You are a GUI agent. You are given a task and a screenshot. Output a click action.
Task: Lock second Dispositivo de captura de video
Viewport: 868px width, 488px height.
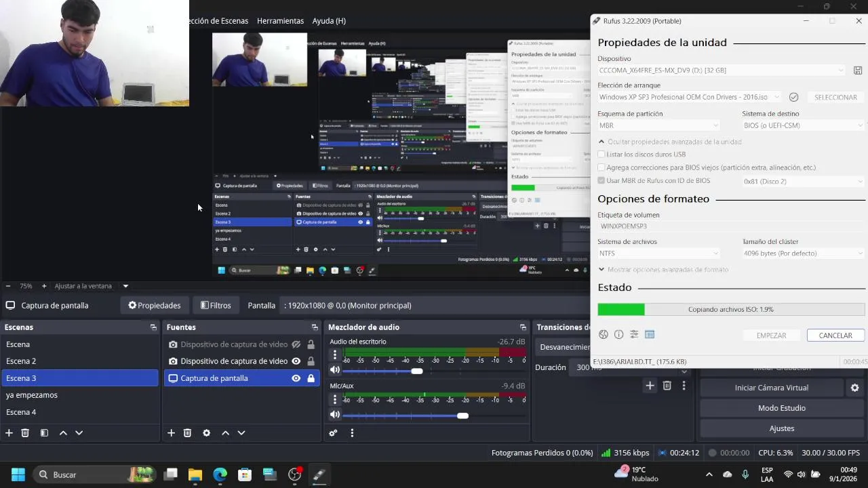pos(311,361)
